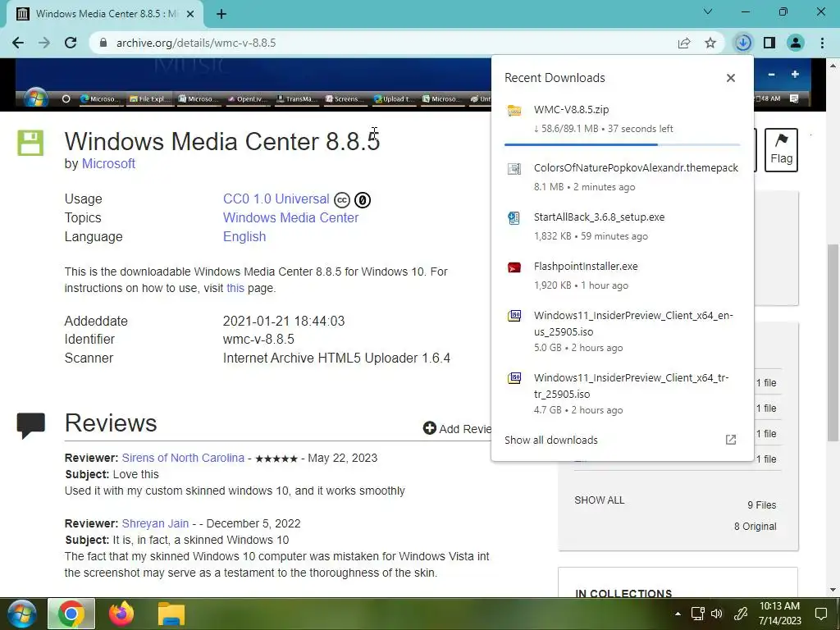This screenshot has width=840, height=630.
Task: Zoom out preview with minus icon
Action: [x=771, y=75]
